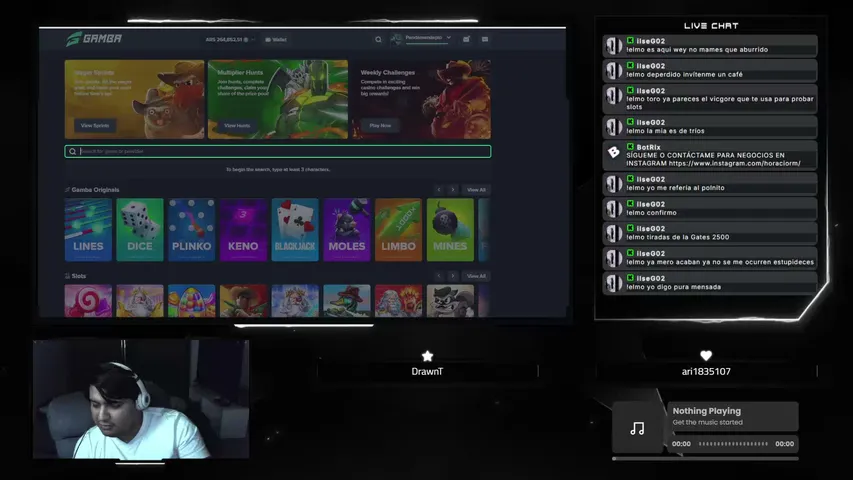Show next Slots games
Viewport: 853px width, 480px height.
coord(453,276)
